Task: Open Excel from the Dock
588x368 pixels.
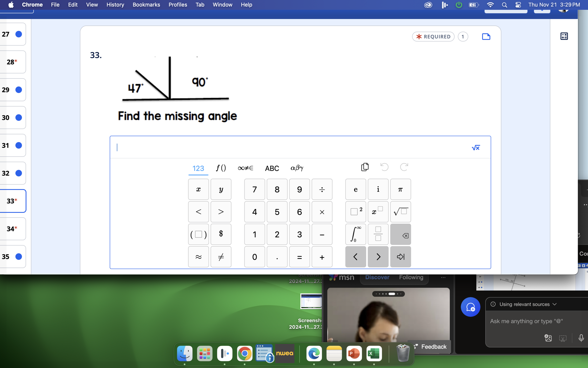Action: point(374,353)
